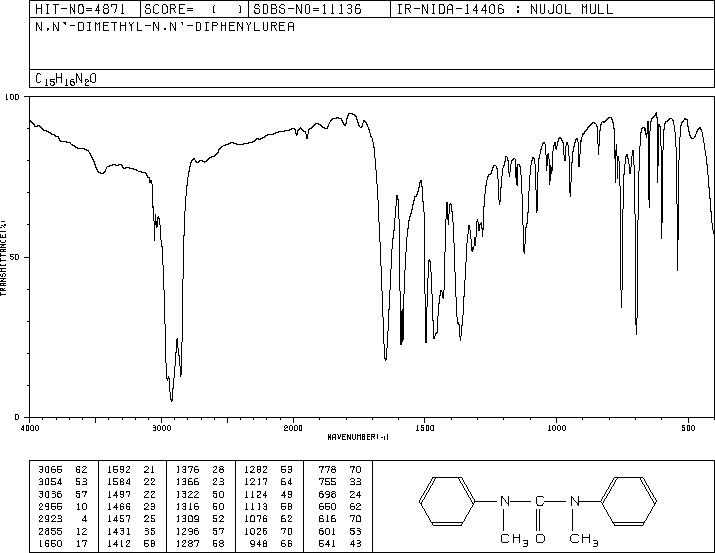
Task: Click the SCORE= header field
Action: pyautogui.click(x=194, y=9)
